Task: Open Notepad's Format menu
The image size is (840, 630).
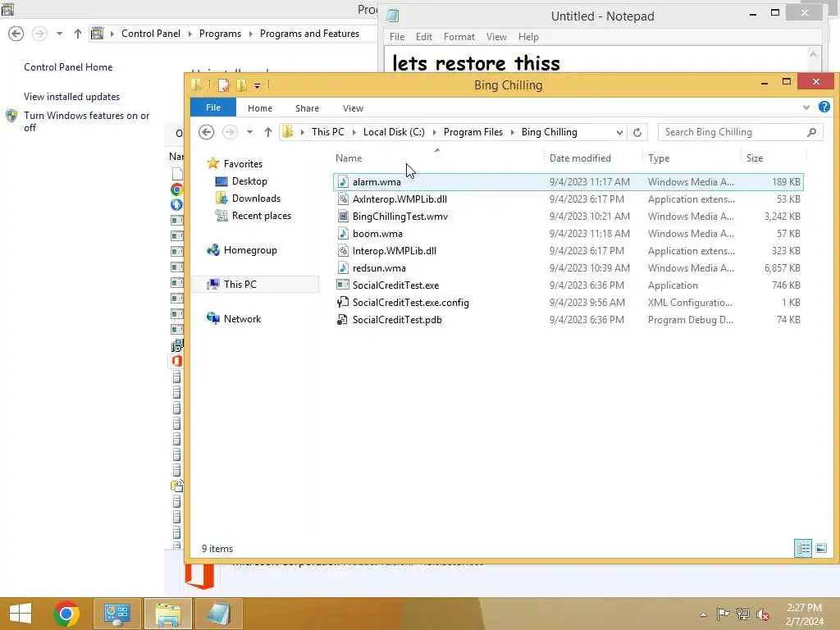Action: point(459,36)
